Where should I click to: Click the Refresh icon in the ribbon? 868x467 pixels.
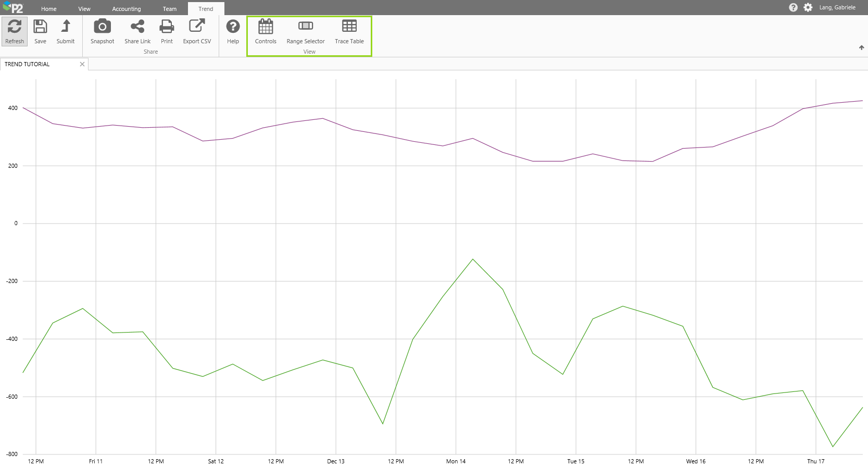pos(15,27)
